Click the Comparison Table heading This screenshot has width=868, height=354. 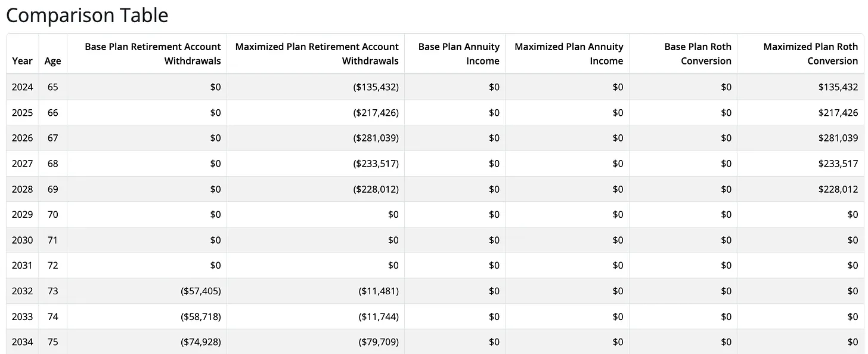[x=87, y=15]
